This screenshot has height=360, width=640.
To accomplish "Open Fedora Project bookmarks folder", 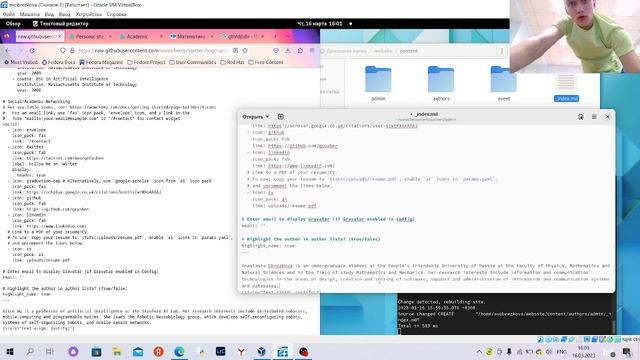I will 146,62.
